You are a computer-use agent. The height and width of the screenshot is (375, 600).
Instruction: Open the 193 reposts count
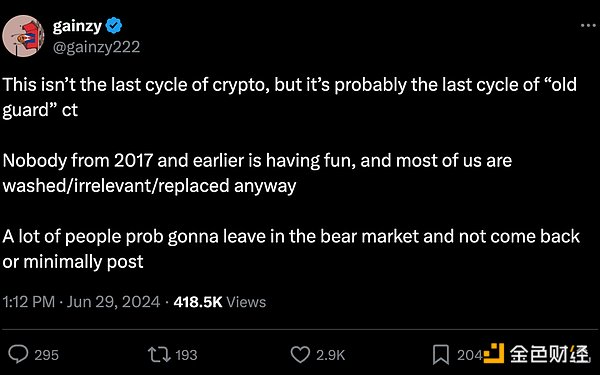click(x=186, y=355)
